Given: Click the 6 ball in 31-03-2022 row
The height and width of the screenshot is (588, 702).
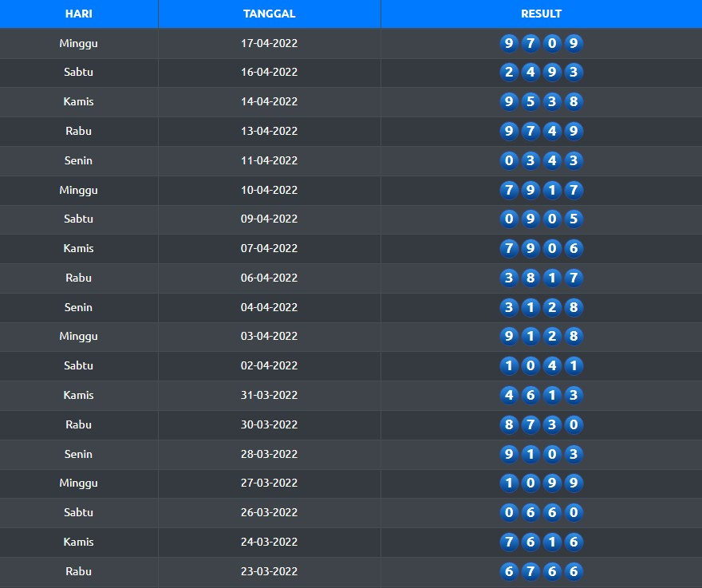Looking at the screenshot, I should (530, 396).
